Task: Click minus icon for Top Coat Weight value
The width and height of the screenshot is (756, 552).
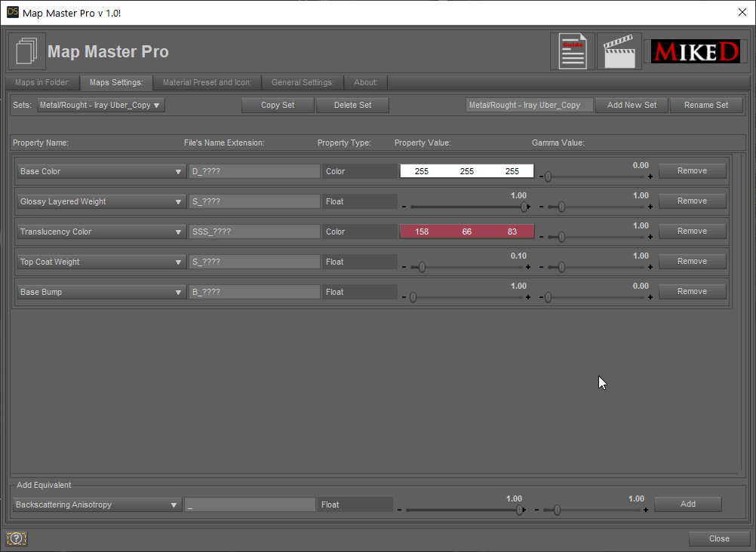Action: click(404, 267)
